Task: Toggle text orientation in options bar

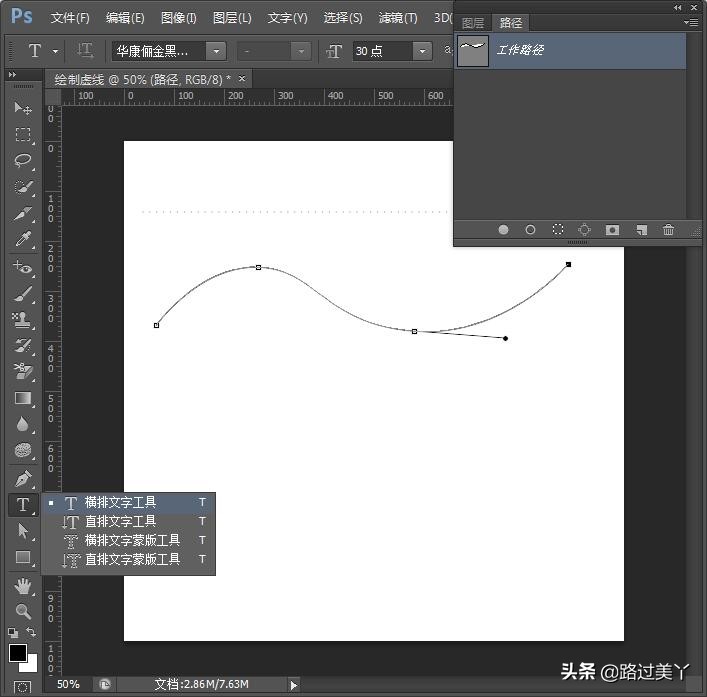Action: [x=84, y=51]
